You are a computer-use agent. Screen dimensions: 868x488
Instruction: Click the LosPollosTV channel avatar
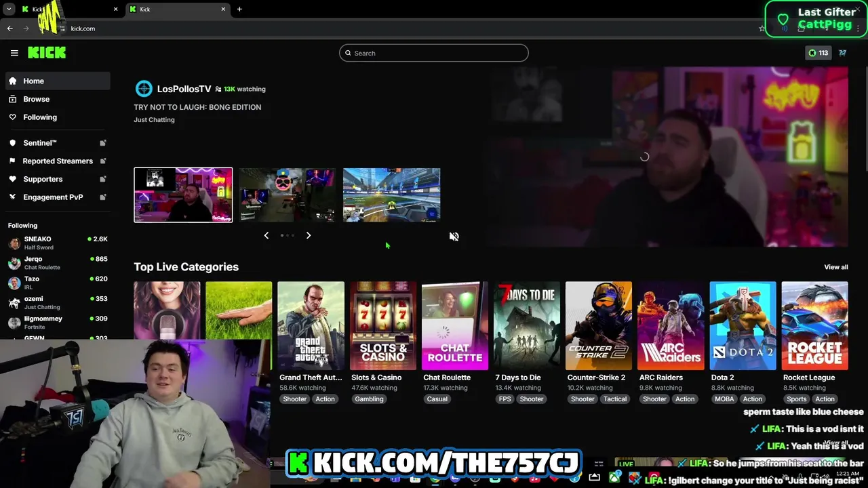[144, 89]
